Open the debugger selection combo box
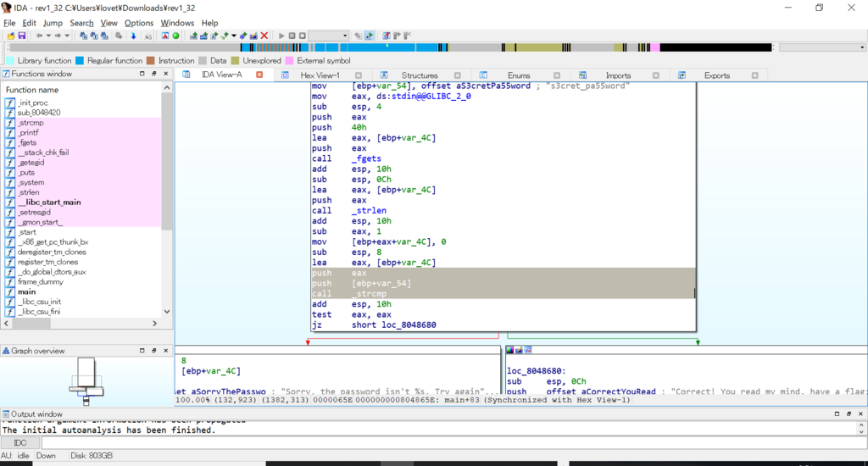 point(328,36)
